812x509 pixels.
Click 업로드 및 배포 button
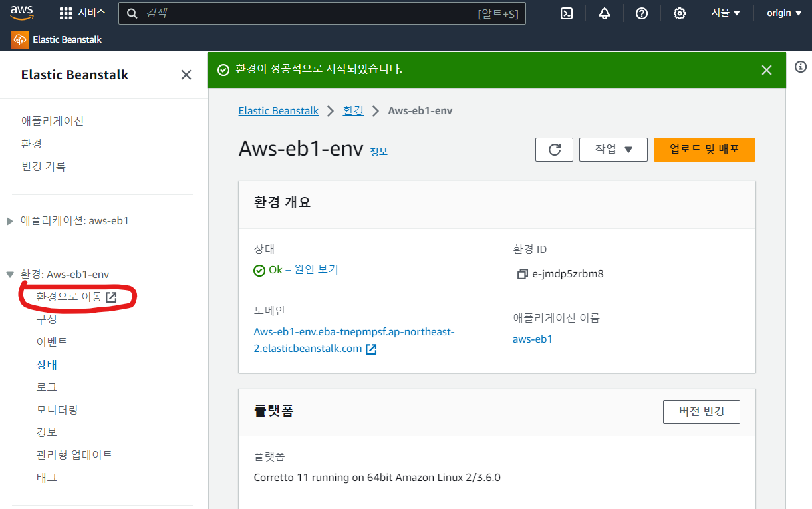click(x=704, y=150)
